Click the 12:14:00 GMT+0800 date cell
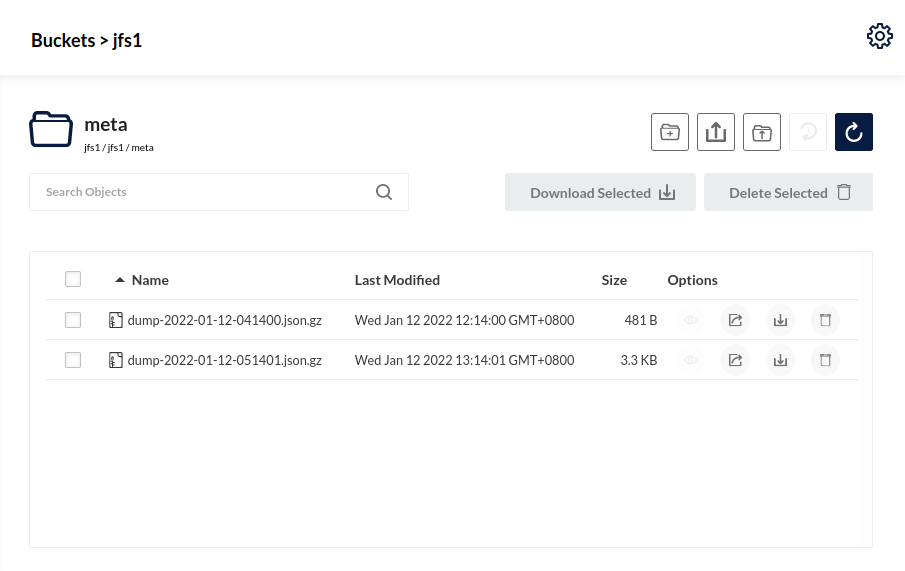This screenshot has height=571, width=905. coord(465,320)
